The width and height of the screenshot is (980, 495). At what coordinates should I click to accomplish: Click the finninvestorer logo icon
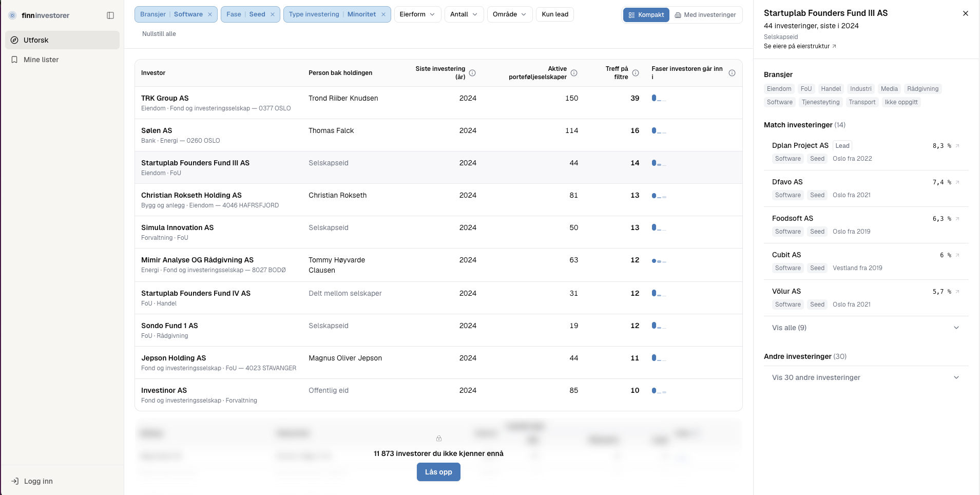pos(13,15)
